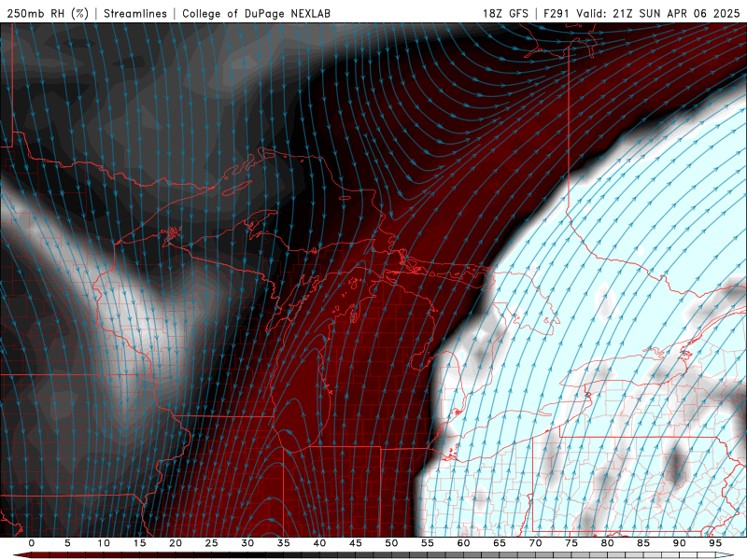This screenshot has width=747, height=560.
Task: Click the '75' color scale label
Action: [x=571, y=543]
